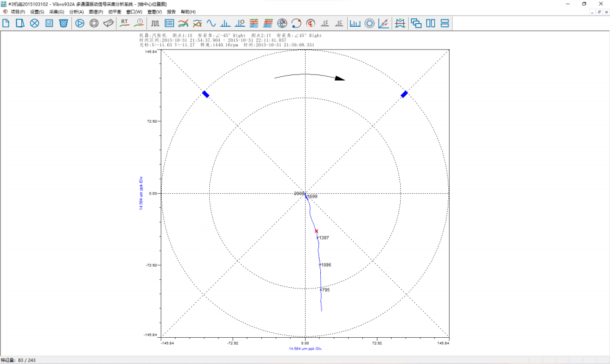Click the multi-line trend chart icon

point(183,23)
